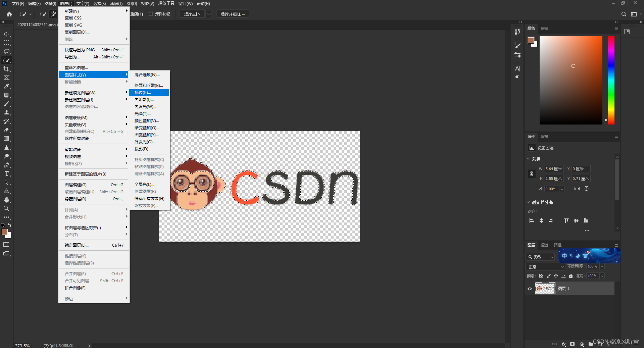Select the Eyedropper tool

coord(6,86)
